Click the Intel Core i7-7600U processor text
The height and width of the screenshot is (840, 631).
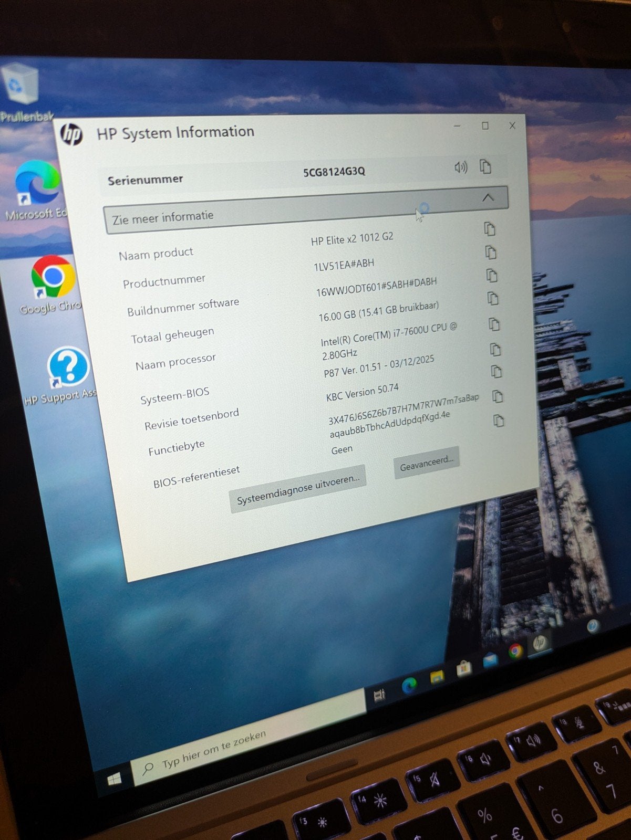389,340
